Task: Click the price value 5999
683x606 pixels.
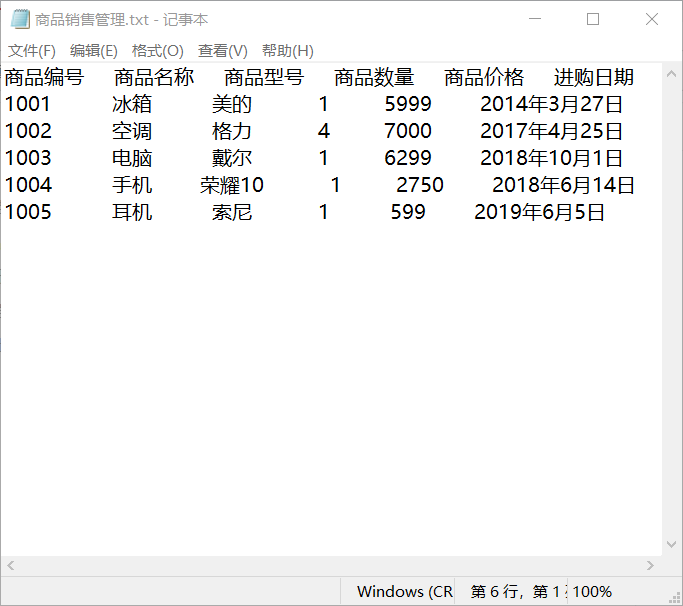Action: pos(408,104)
